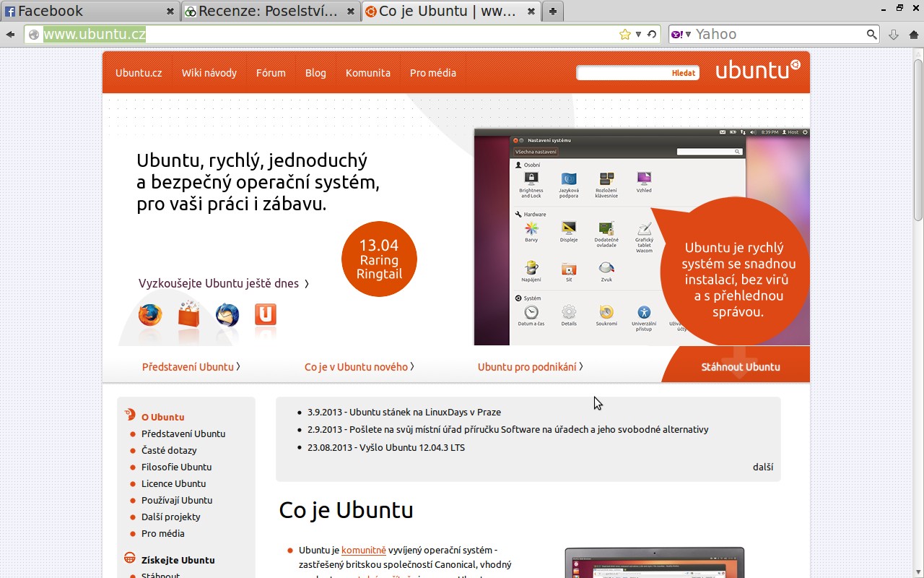
Task: Open Wiki návody menu item
Action: tap(209, 73)
